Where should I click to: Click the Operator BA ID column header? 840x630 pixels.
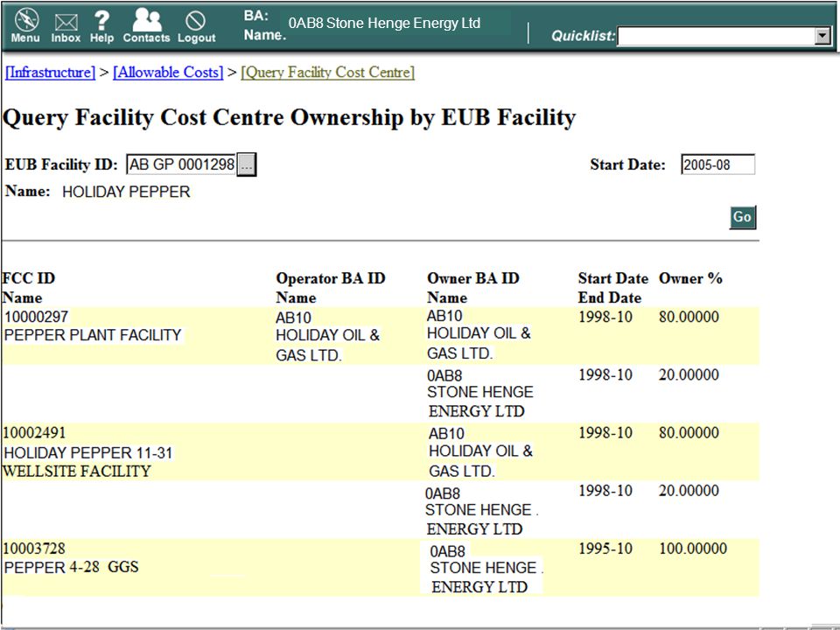331,278
